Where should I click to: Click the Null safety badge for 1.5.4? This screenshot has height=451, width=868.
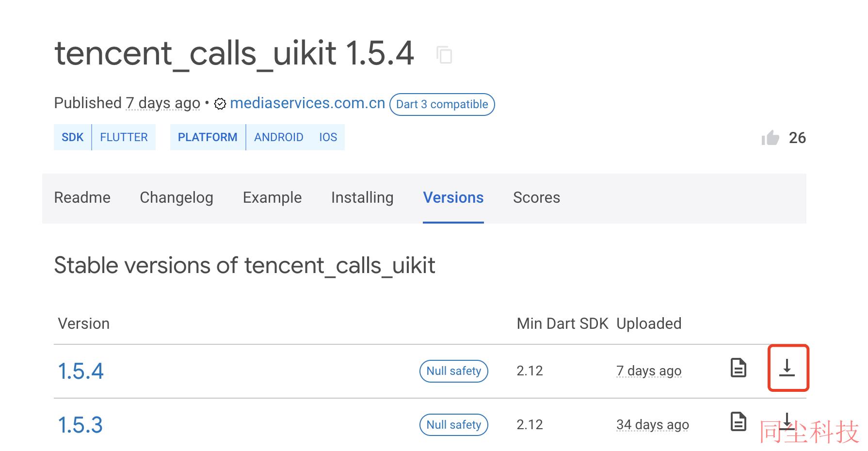[453, 371]
